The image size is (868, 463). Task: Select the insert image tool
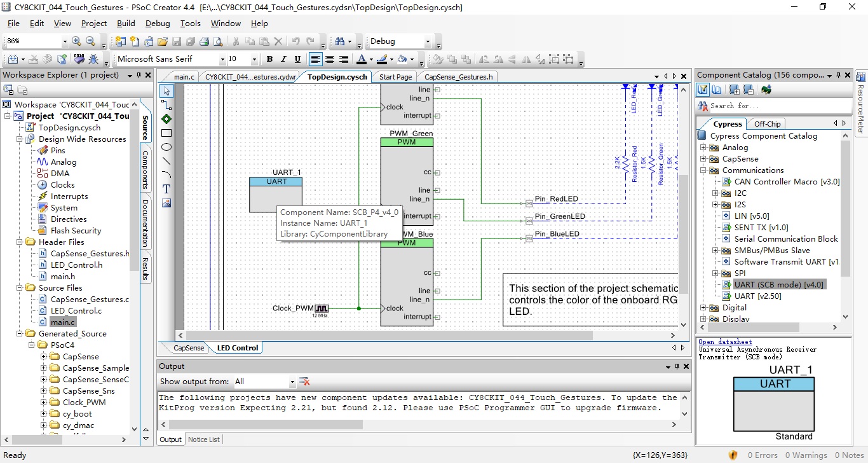[x=166, y=203]
